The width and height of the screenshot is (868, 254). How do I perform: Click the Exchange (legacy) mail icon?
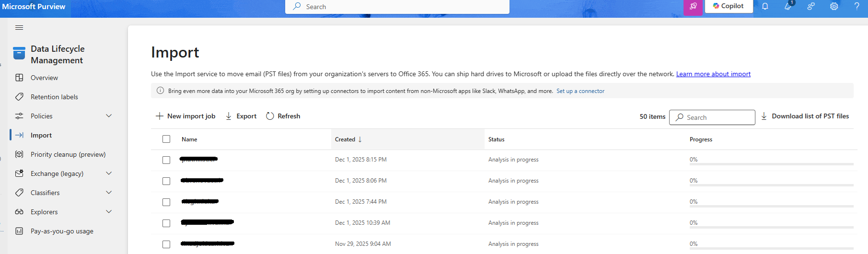(x=19, y=173)
